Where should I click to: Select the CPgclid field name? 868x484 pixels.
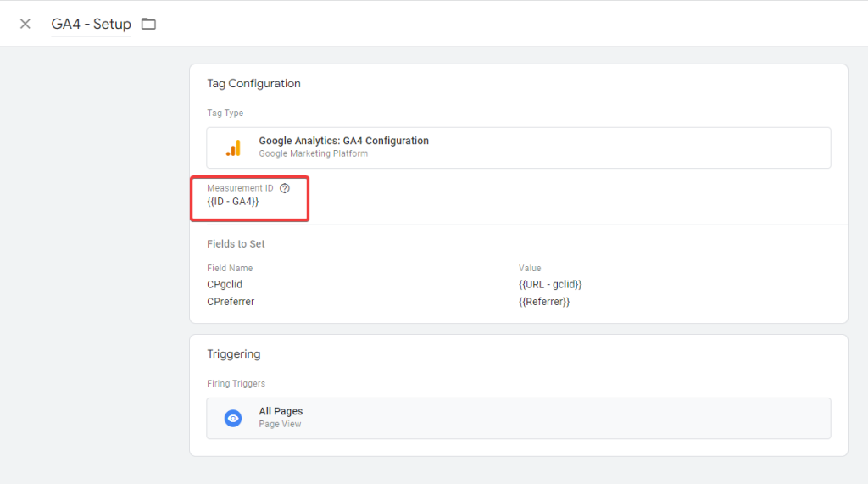(x=225, y=284)
